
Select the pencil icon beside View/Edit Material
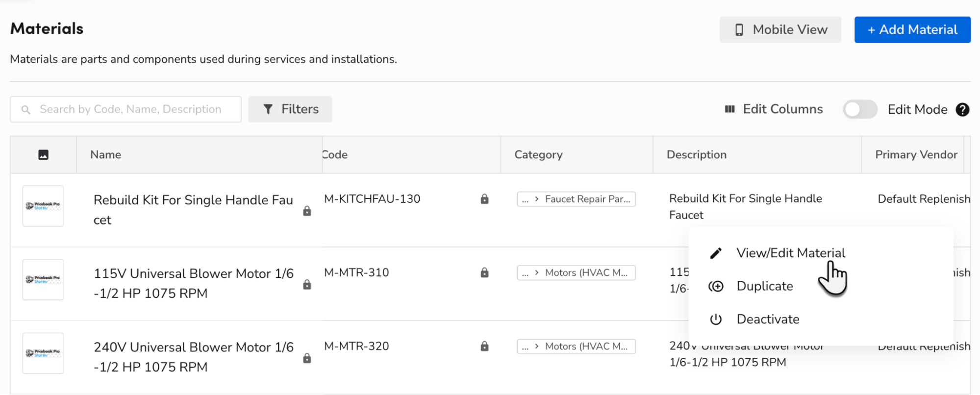click(x=716, y=253)
